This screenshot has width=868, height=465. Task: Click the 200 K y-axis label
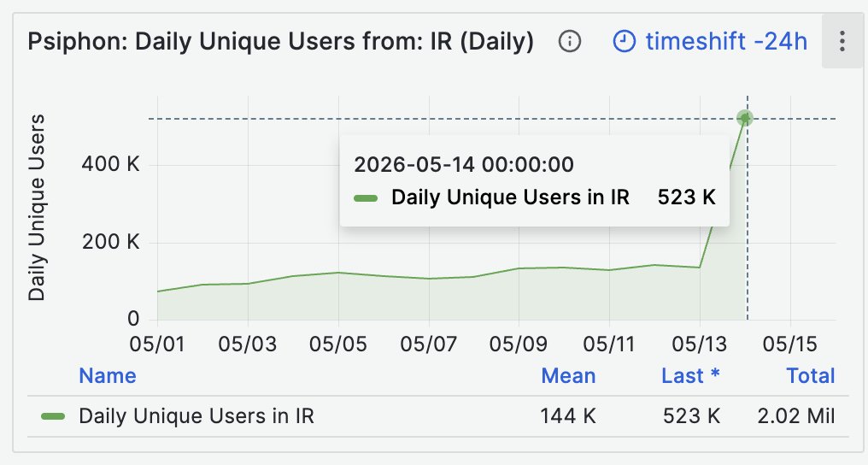pos(110,242)
